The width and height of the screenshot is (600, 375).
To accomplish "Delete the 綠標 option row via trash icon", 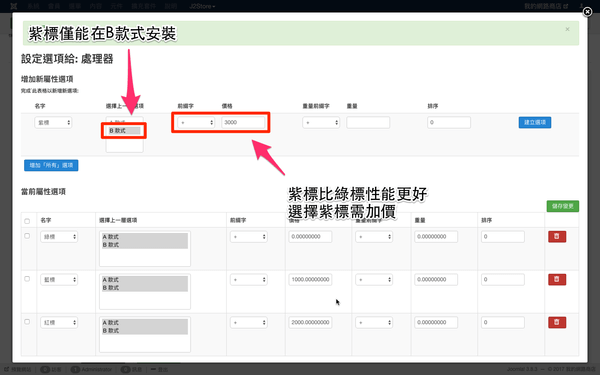I will coord(557,236).
